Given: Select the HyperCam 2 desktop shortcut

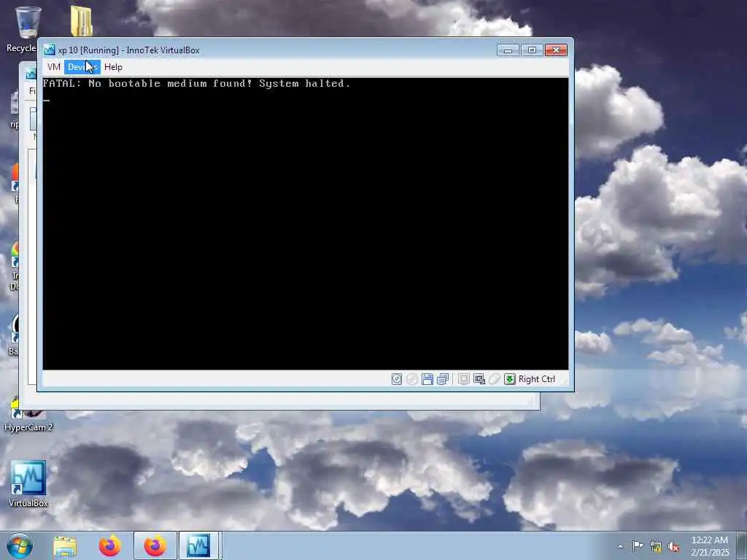Looking at the screenshot, I should pos(28,416).
